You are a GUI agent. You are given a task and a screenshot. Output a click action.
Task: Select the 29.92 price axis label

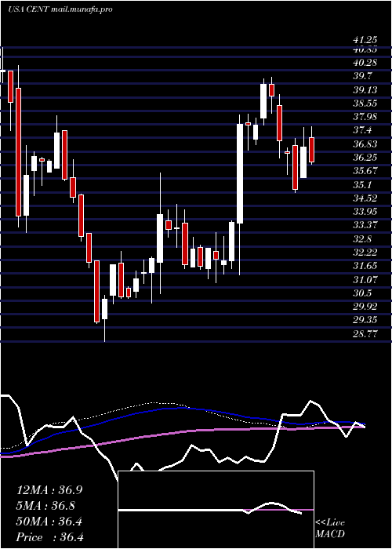click(x=365, y=307)
